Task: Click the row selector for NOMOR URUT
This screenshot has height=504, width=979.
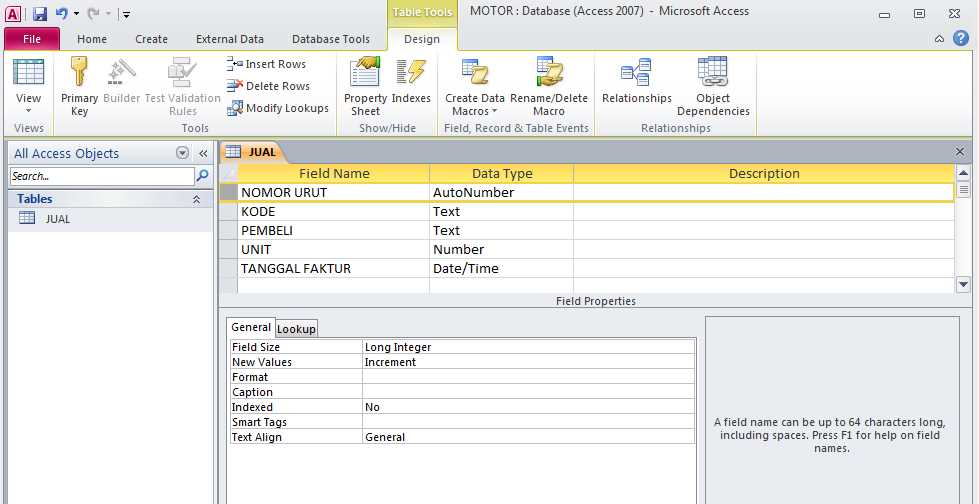Action: [x=229, y=192]
